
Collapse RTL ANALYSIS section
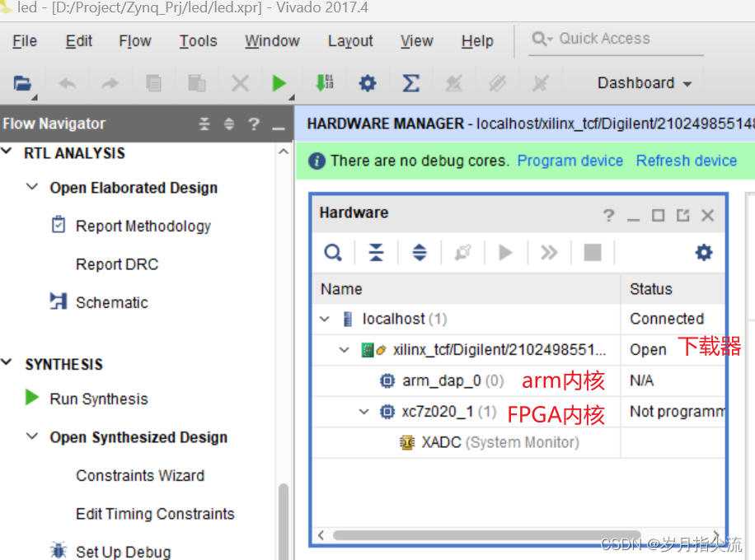tap(7, 151)
